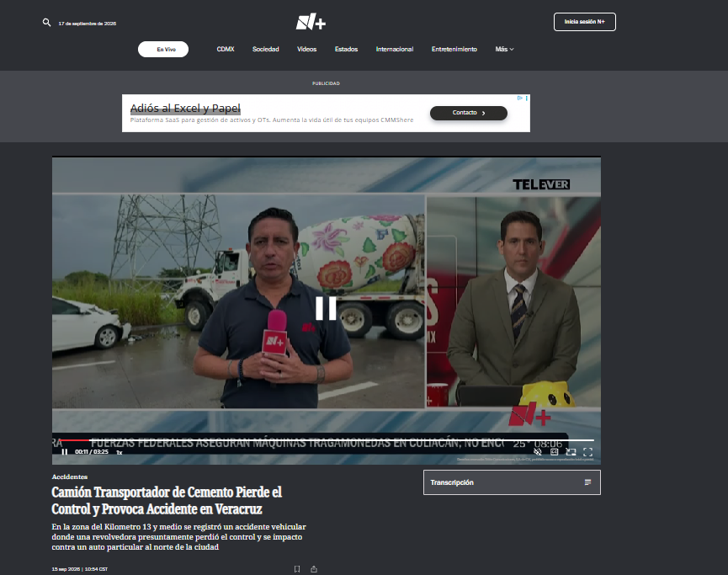Click Inicia sesión N+ button
This screenshot has width=728, height=575.
585,22
